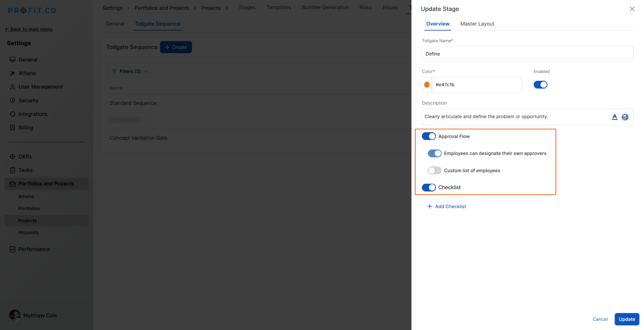
Task: Click the Tasks checklist icon
Action: (x=13, y=170)
